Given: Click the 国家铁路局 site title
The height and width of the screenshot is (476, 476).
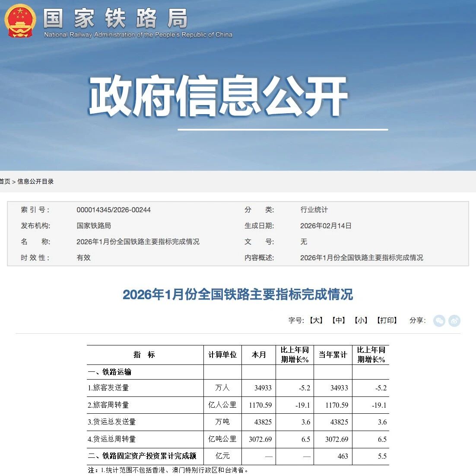Looking at the screenshot, I should pos(116,18).
